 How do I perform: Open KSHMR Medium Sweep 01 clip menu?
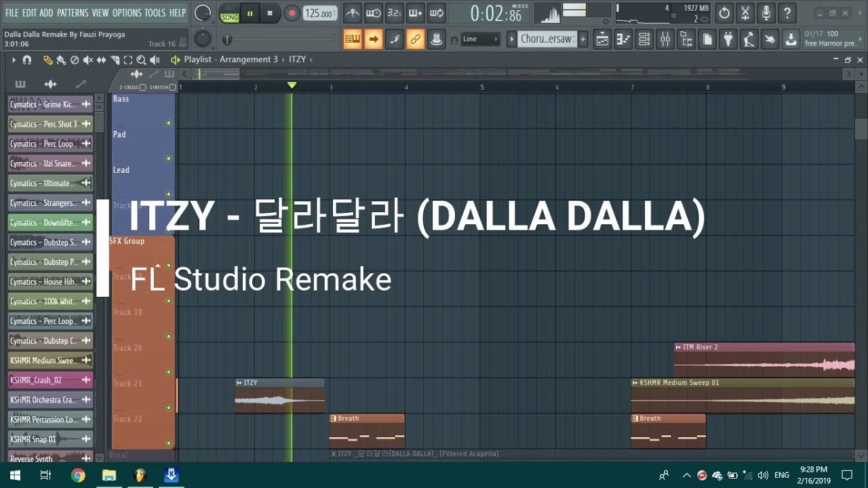point(635,383)
